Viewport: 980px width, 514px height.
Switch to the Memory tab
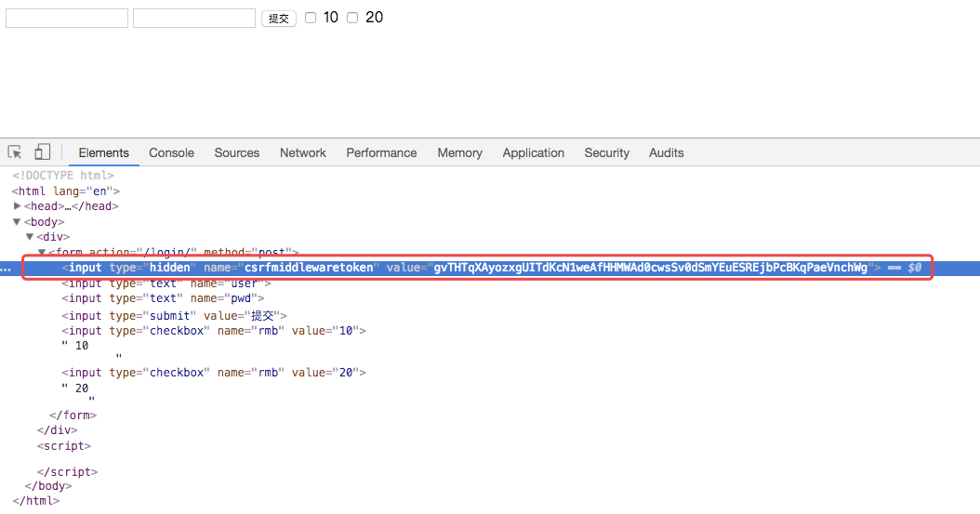460,153
